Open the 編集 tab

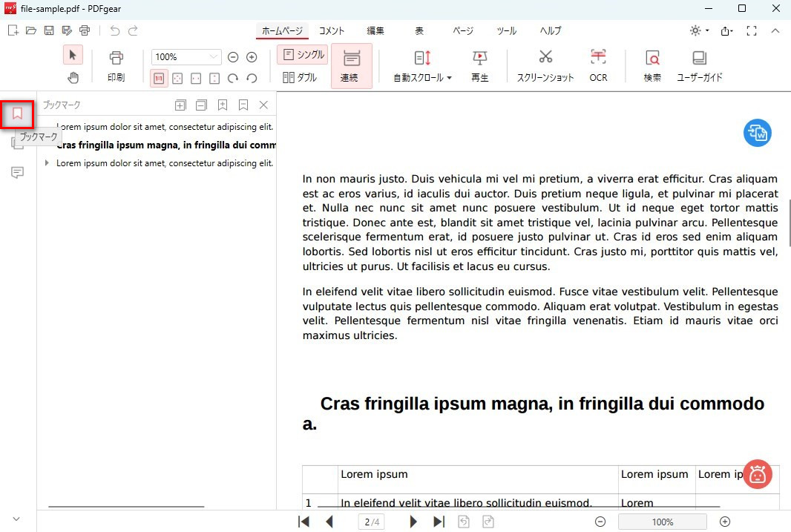pos(375,30)
